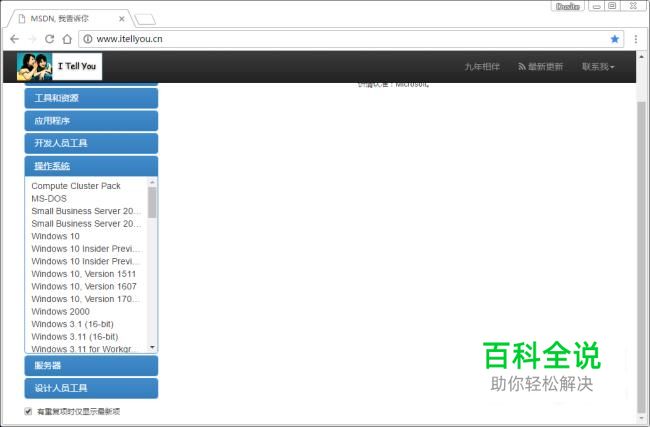Expand the 设计人员工具 category
Image resolution: width=650 pixels, height=427 pixels.
click(x=91, y=388)
